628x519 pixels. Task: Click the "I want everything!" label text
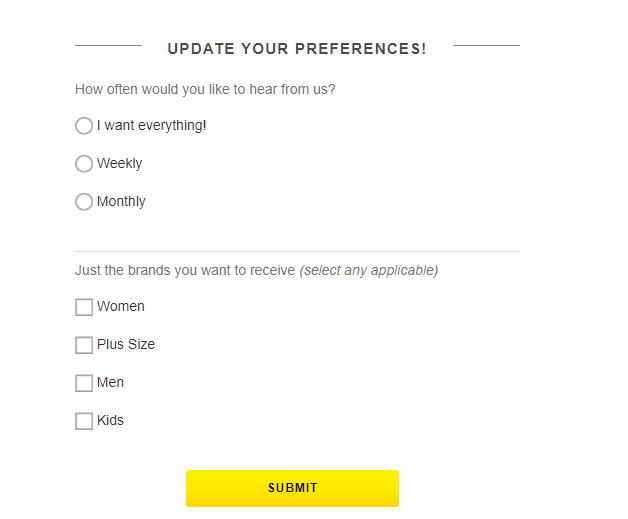pyautogui.click(x=152, y=126)
